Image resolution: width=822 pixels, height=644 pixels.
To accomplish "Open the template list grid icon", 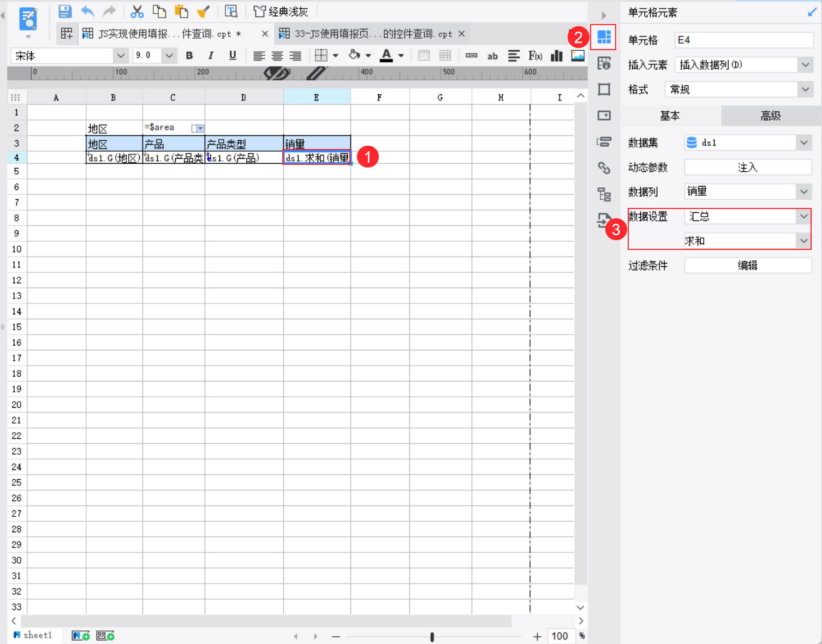I will coord(67,34).
